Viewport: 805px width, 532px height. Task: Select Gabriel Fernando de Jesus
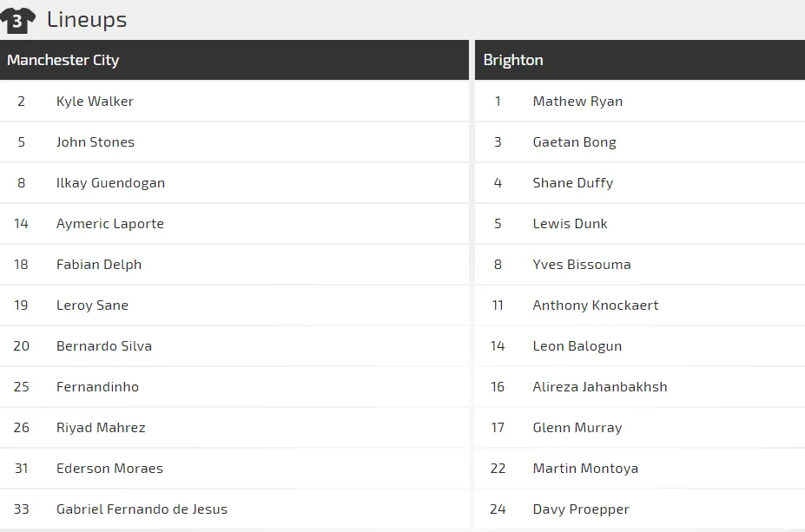(x=142, y=509)
